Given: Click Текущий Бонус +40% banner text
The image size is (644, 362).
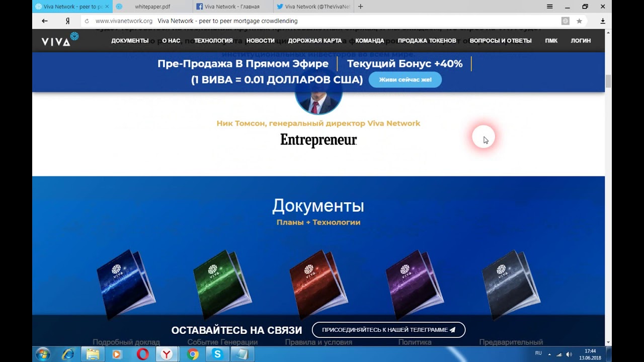Looking at the screenshot, I should point(405,64).
